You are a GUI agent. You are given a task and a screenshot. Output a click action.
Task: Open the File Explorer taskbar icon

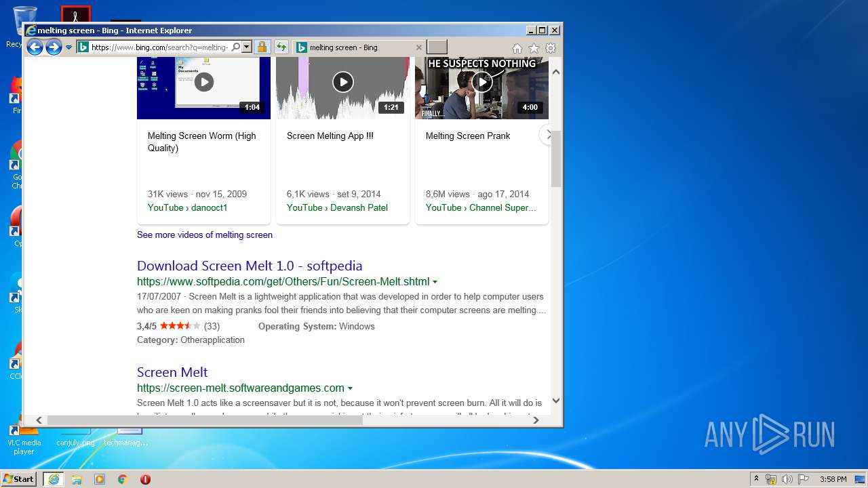coord(77,479)
